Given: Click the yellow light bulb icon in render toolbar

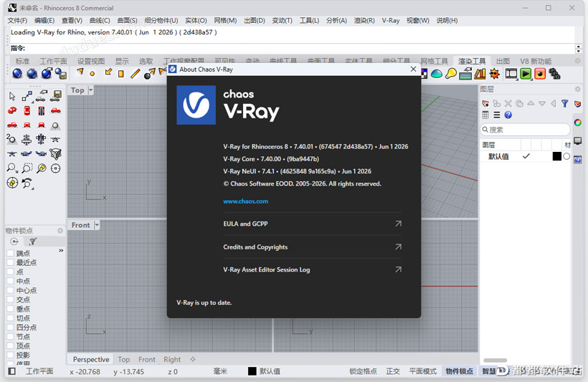Looking at the screenshot, I should point(451,74).
